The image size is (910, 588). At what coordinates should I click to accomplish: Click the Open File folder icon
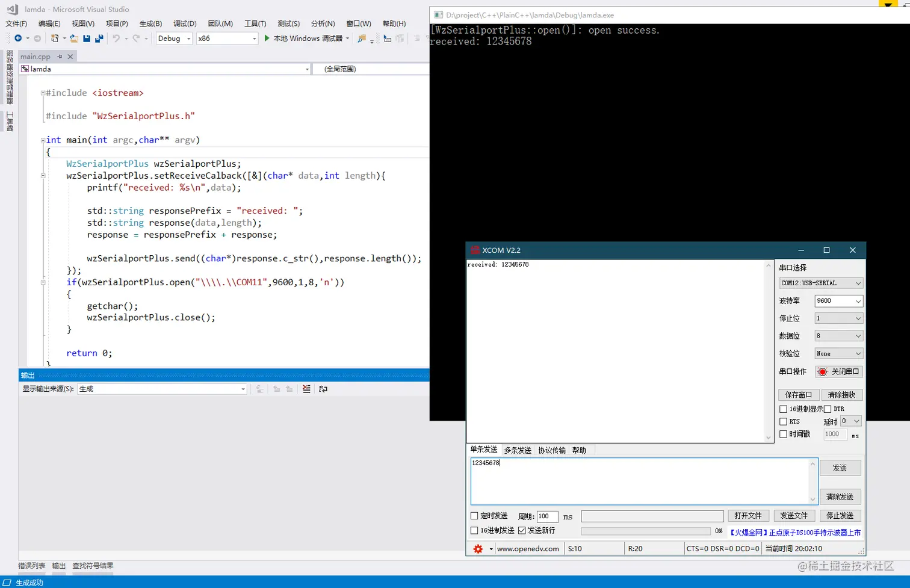pos(74,39)
